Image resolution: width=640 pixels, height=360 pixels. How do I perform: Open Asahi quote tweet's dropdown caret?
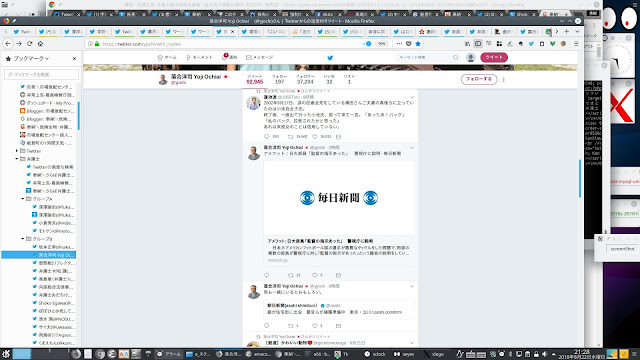[x=412, y=287]
